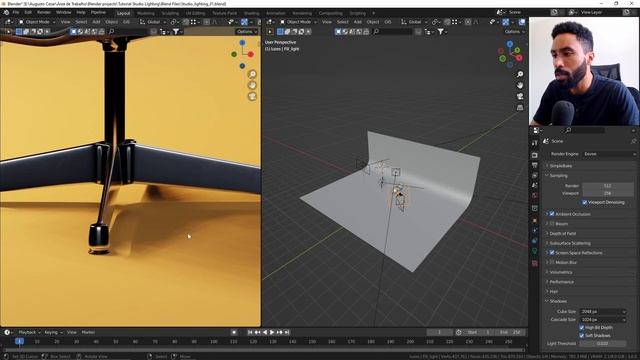This screenshot has width=640, height=360.
Task: Open Global transform orientation in right viewport
Action: coord(414,22)
